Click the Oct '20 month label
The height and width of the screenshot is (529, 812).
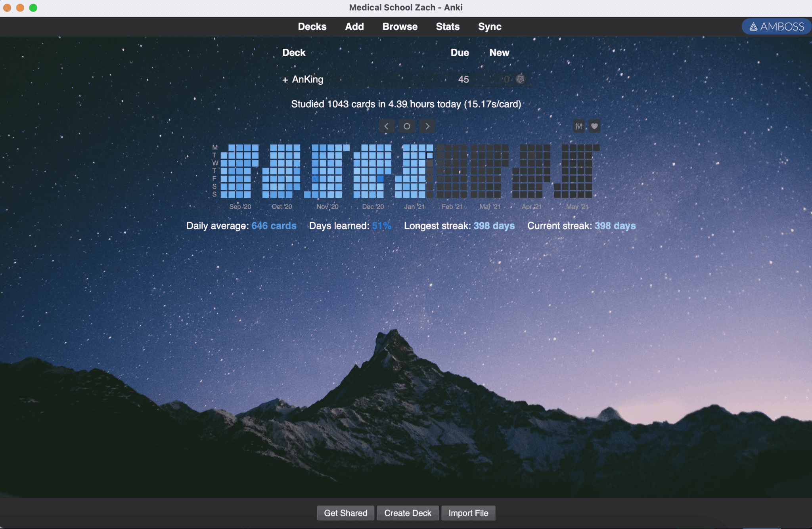coord(282,206)
